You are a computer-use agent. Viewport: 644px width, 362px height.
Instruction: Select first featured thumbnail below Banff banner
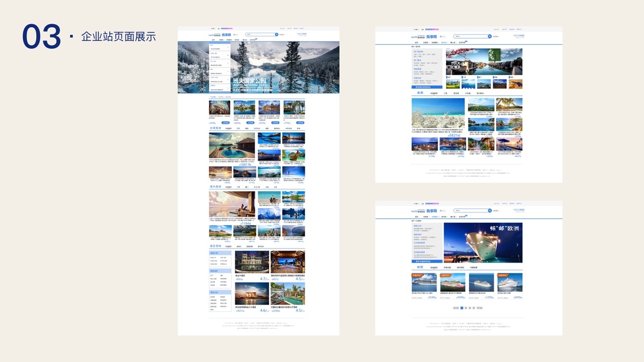click(x=220, y=107)
